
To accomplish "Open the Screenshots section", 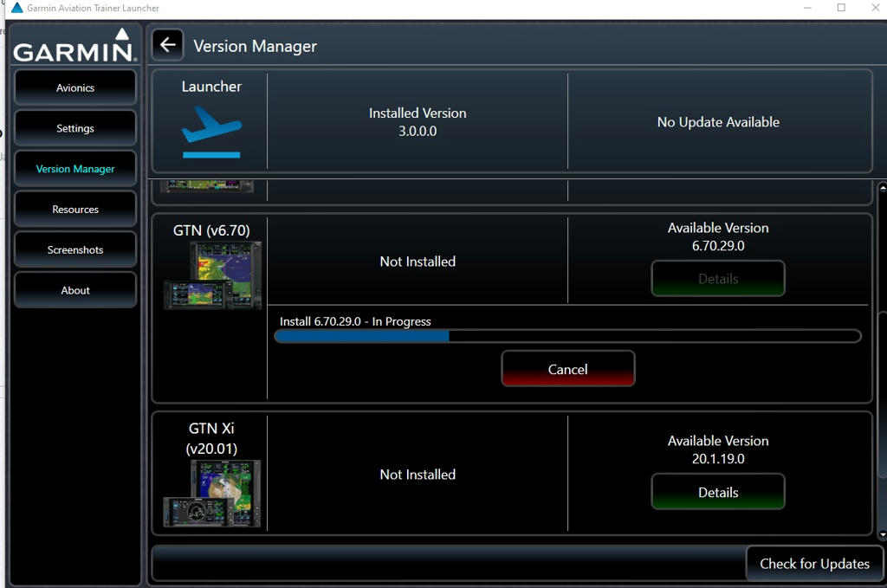I will (75, 249).
